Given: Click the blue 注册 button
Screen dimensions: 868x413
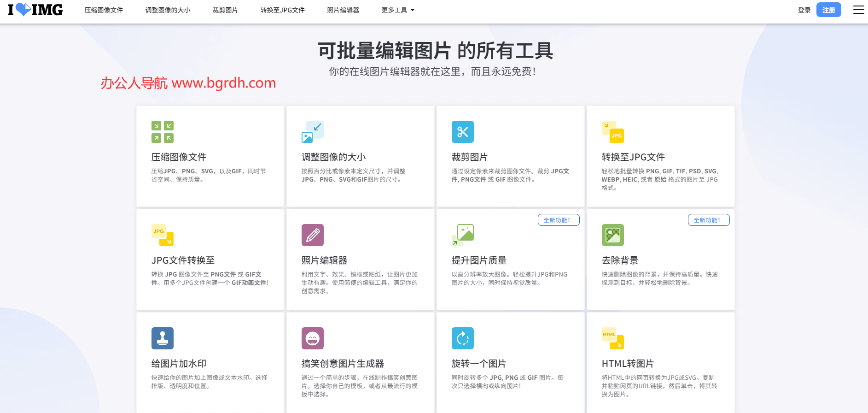Looking at the screenshot, I should [x=828, y=10].
